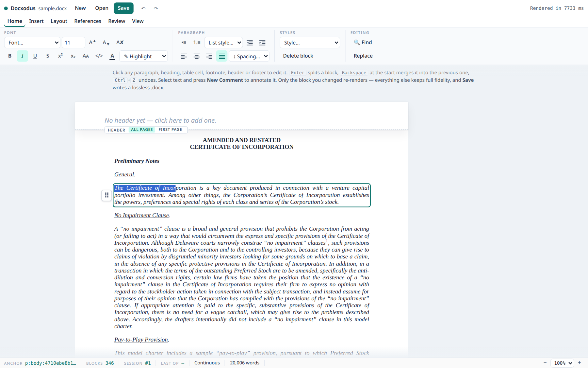The image size is (588, 368).
Task: Insert a numbered list
Action: tap(197, 43)
